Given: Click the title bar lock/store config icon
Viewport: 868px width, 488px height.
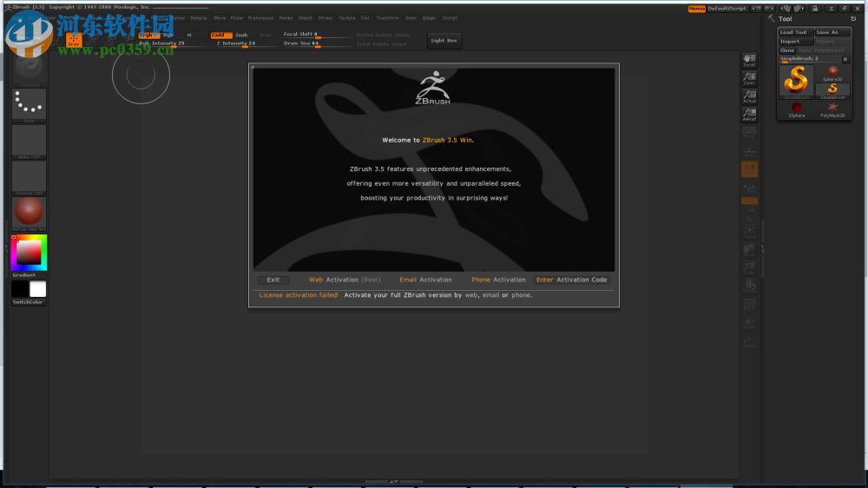Looking at the screenshot, I should point(815,9).
